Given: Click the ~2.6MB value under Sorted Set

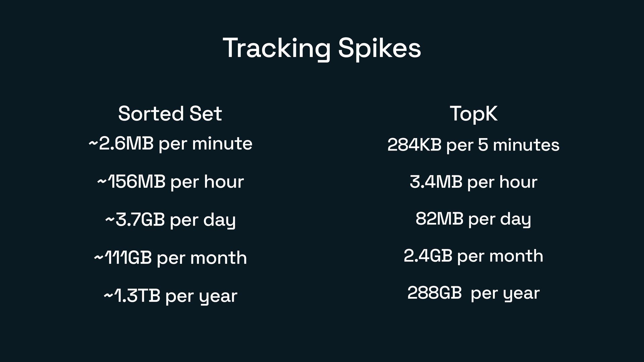Looking at the screenshot, I should point(121,144).
